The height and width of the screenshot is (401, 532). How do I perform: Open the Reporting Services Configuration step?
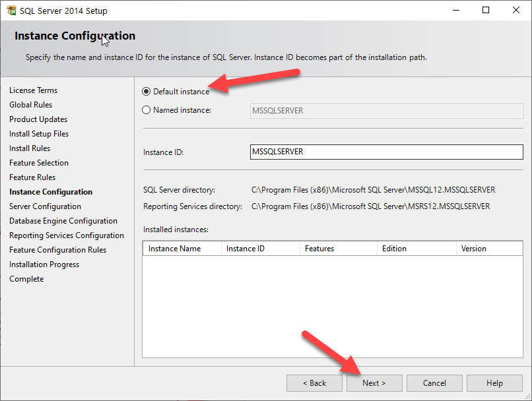[67, 235]
